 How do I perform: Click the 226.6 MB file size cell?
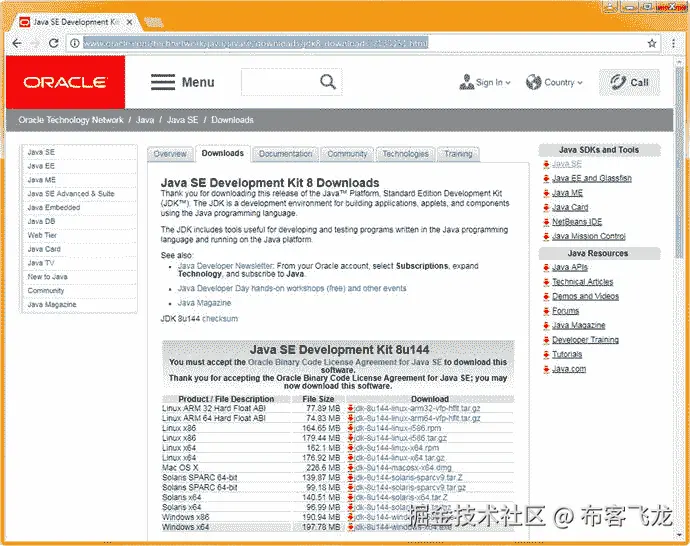pos(323,468)
